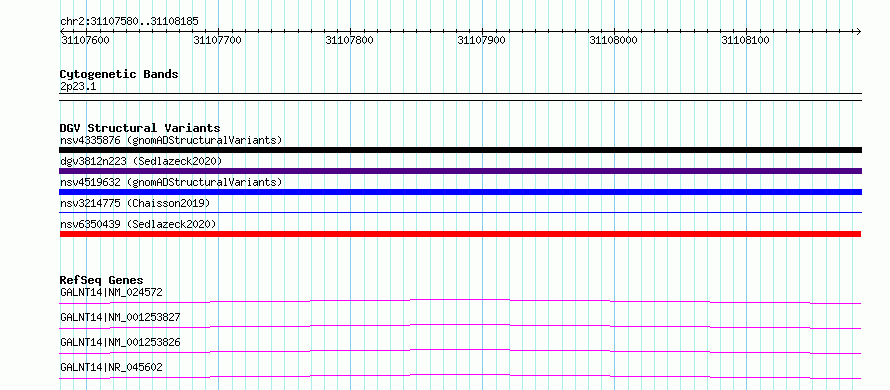Click the GALNT14 NM_001253827 intron line
The image size is (890, 390).
[460, 326]
